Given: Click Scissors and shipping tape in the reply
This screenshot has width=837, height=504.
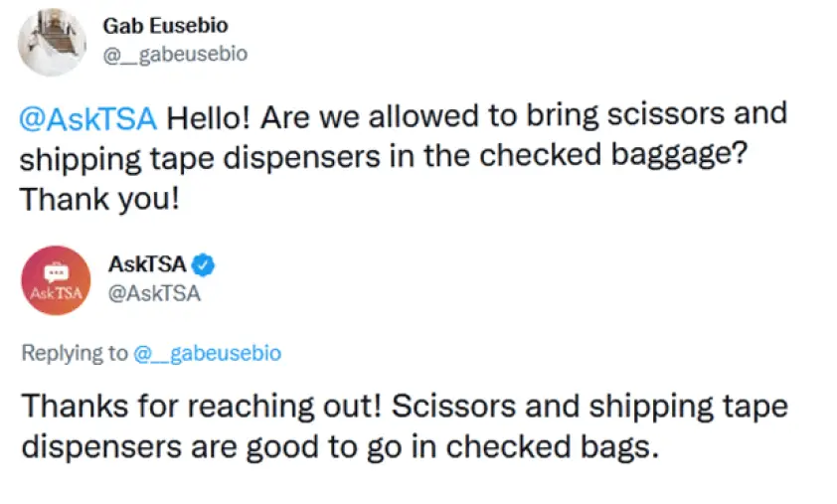Looking at the screenshot, I should (x=589, y=407).
